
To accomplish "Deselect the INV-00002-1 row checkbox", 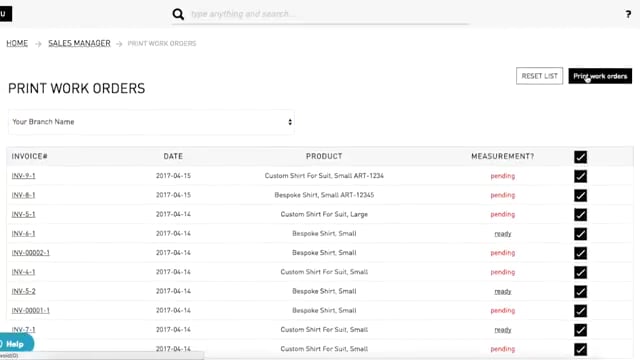I will tap(580, 253).
